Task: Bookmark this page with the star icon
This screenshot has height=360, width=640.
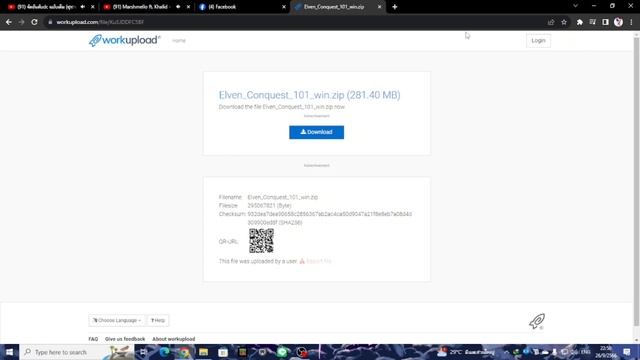Action: pyautogui.click(x=564, y=22)
